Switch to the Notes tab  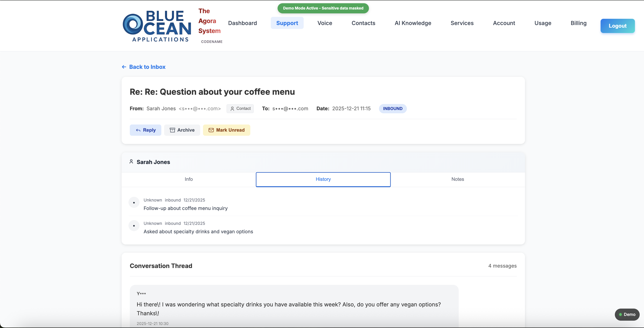457,179
